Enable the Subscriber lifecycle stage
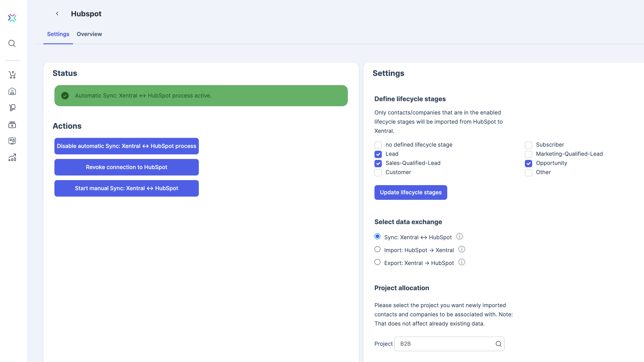 pos(528,145)
